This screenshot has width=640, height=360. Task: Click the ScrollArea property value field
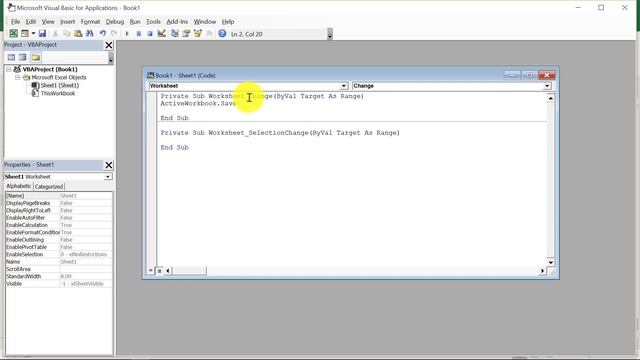click(86, 269)
